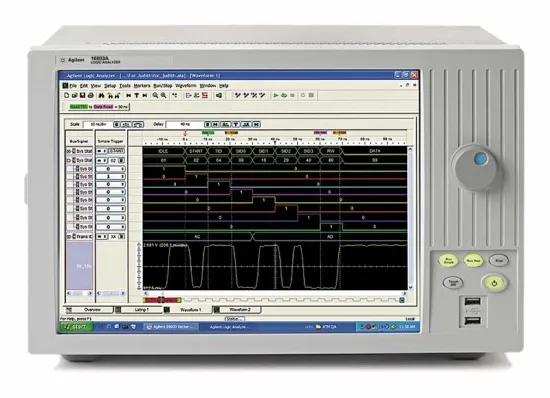This screenshot has height=398, width=550.
Task: Click the Save floppy disk toolbar icon
Action: [x=83, y=95]
